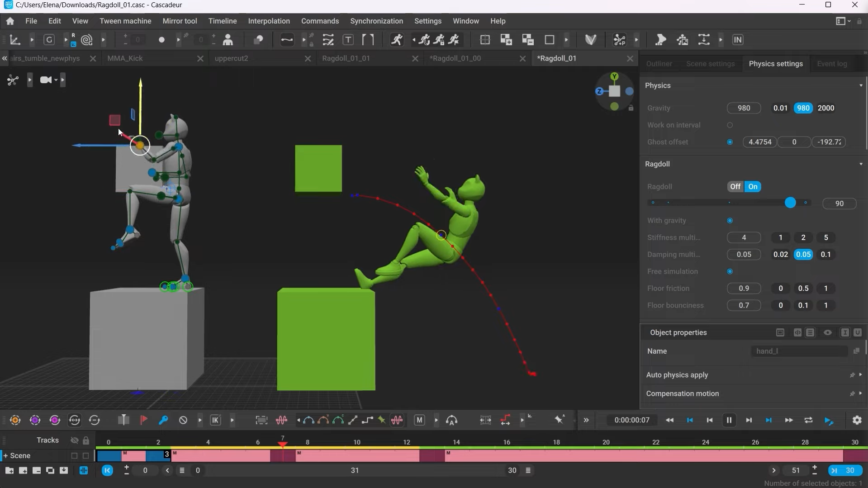Image resolution: width=868 pixels, height=488 pixels.
Task: Collapse the Ragdoll section arrow
Action: pyautogui.click(x=861, y=164)
